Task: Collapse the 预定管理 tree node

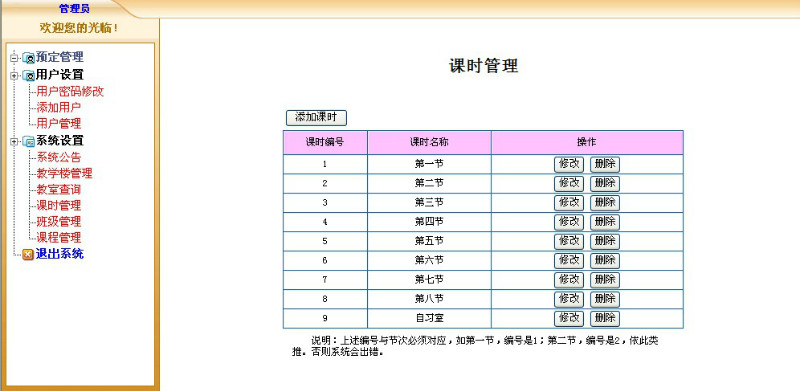Action: [x=14, y=58]
